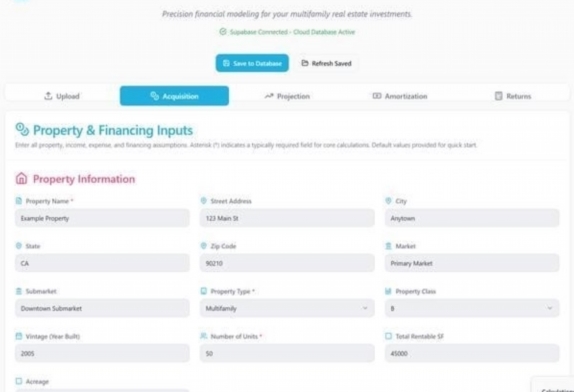Open the Property Type dropdown
Viewport: 574px width, 392px height.
tap(287, 308)
